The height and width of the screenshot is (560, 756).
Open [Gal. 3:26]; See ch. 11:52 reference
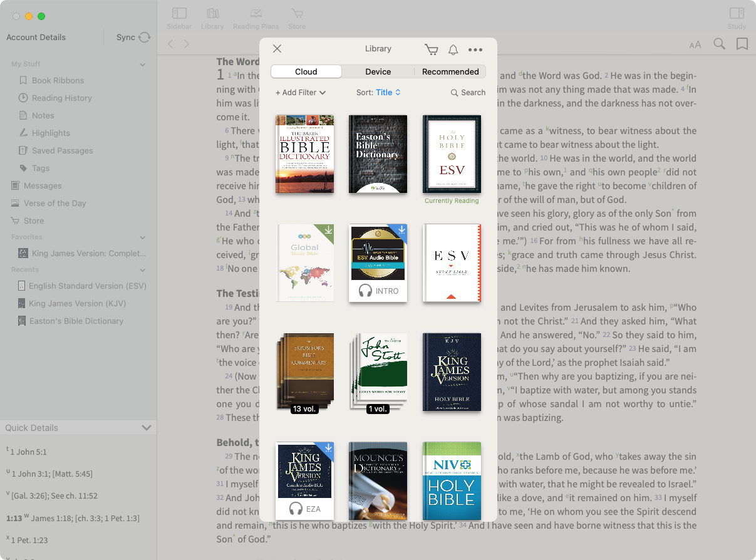pos(54,495)
